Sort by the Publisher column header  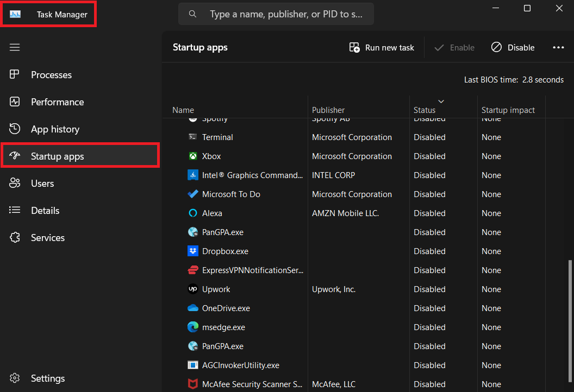pyautogui.click(x=328, y=110)
